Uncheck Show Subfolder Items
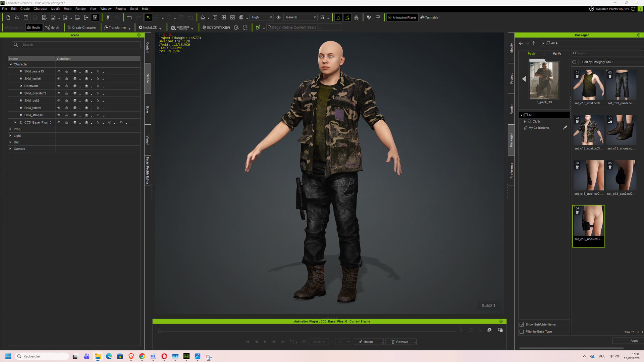This screenshot has width=644, height=362. [x=522, y=324]
